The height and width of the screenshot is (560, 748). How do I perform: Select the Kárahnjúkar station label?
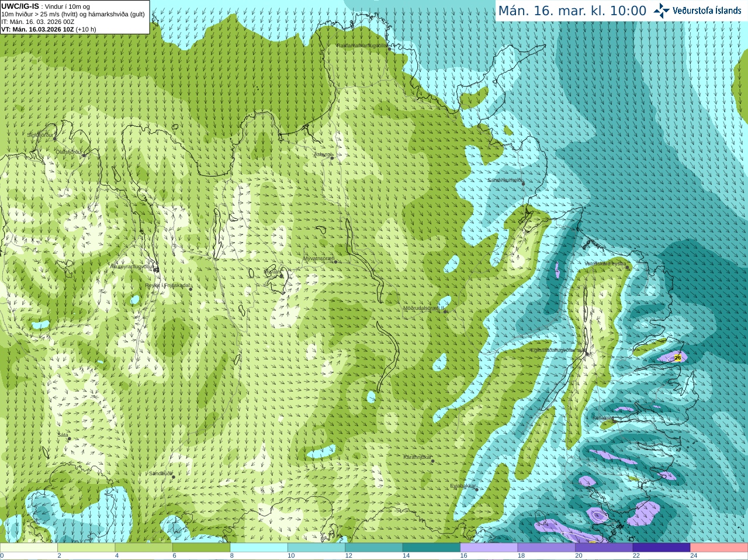[418, 457]
